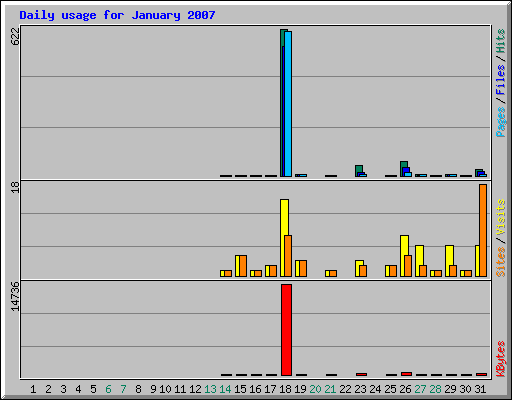Click day label 1 on the x-axis
Viewport: 512px width, 400px height.
pyautogui.click(x=33, y=389)
